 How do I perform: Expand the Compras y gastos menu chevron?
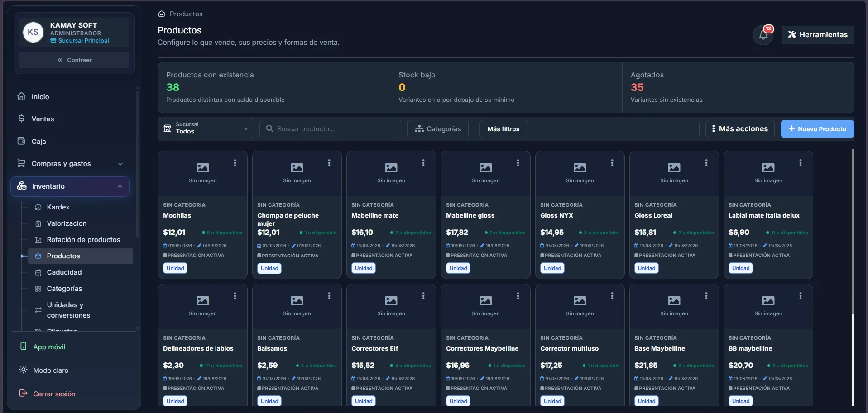[120, 164]
